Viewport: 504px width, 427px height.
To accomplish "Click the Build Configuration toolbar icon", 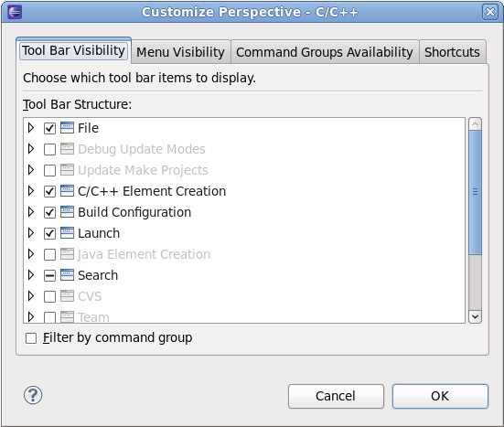I will (67, 212).
